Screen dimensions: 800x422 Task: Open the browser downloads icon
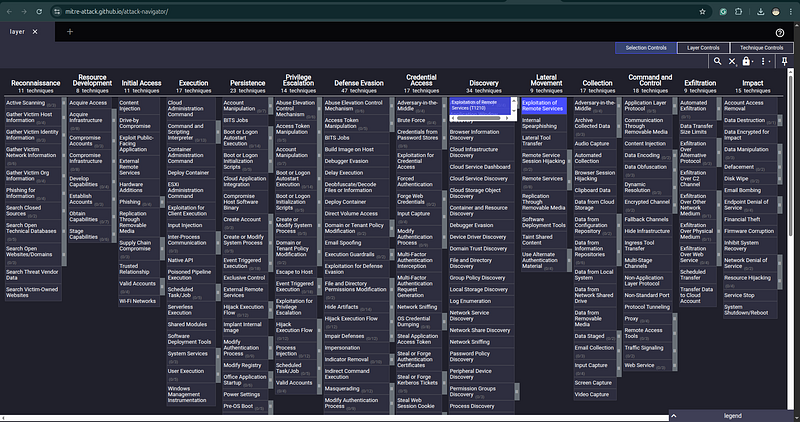coord(760,11)
